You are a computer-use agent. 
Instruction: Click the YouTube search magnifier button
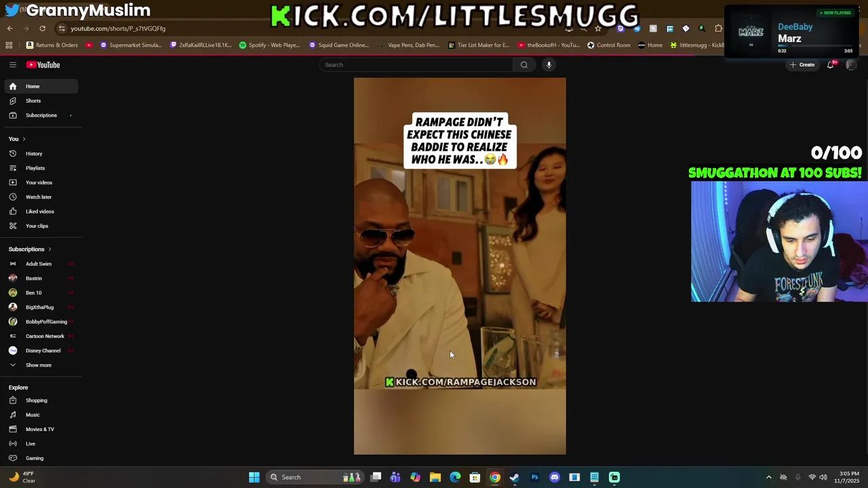tap(524, 64)
